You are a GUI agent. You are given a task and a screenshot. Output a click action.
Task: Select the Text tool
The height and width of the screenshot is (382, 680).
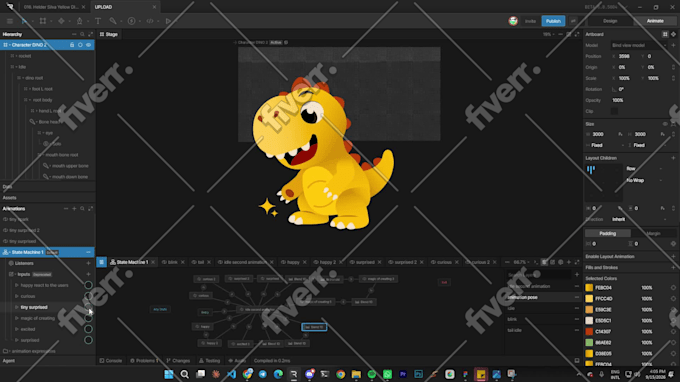[98, 21]
